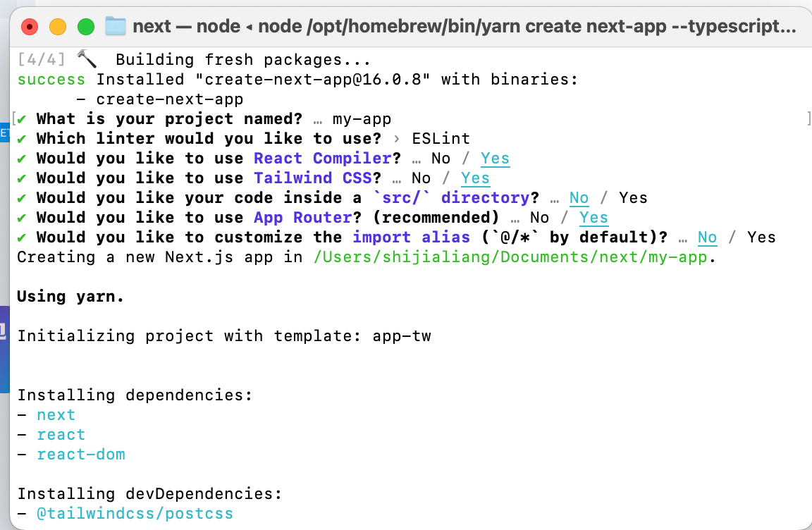Image resolution: width=812 pixels, height=530 pixels.
Task: Click underlined 'Yes' on React Compiler line
Action: coord(495,159)
